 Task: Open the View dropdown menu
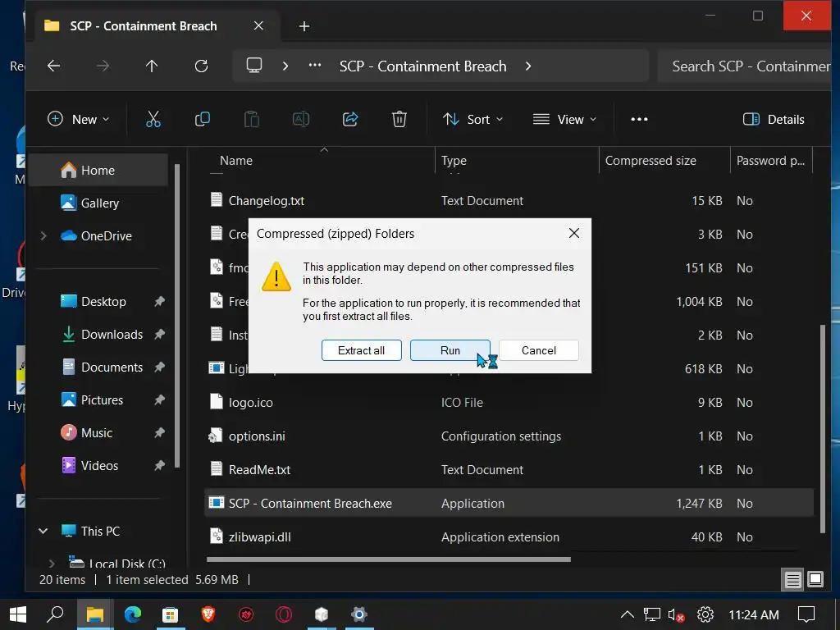(564, 119)
